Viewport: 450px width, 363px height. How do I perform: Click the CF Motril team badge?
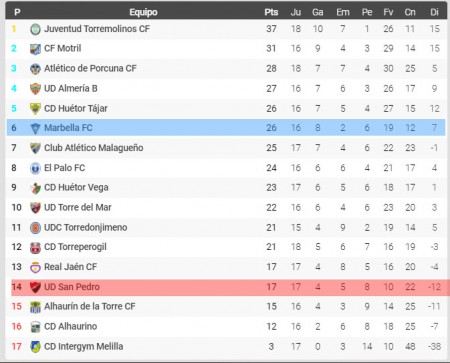(x=35, y=49)
